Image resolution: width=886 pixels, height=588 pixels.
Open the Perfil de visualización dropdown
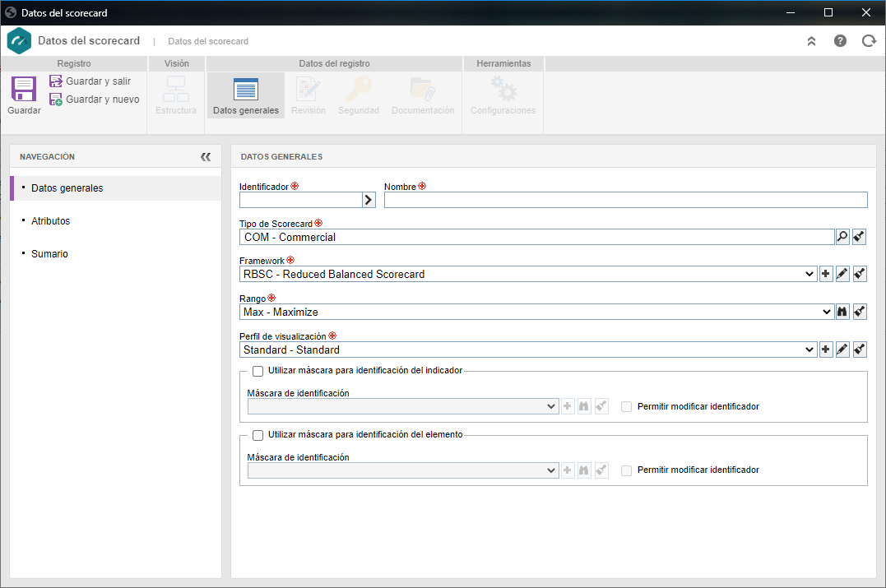[528, 350]
